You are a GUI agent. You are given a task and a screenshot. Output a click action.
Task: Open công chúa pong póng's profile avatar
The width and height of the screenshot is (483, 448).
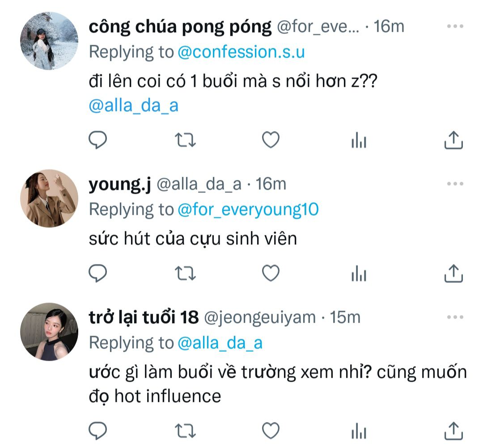[x=49, y=41]
